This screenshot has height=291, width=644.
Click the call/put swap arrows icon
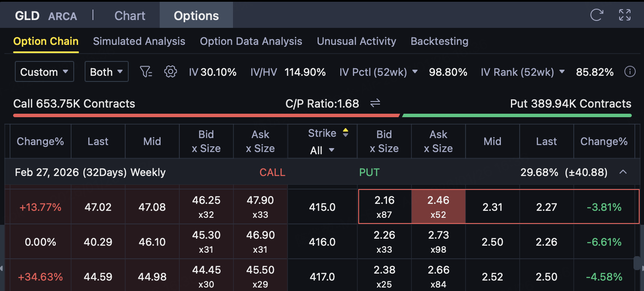375,103
